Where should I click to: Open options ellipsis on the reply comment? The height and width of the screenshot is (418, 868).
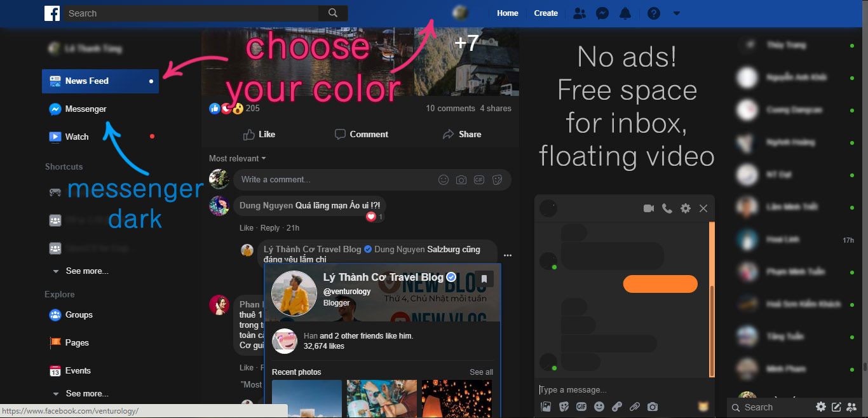point(507,255)
